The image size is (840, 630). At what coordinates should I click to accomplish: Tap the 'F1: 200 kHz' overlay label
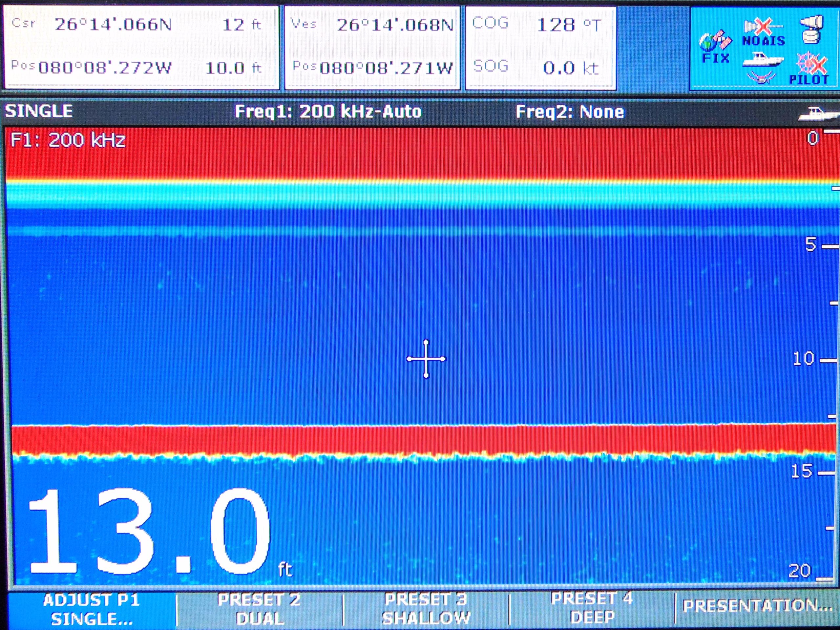tap(68, 140)
